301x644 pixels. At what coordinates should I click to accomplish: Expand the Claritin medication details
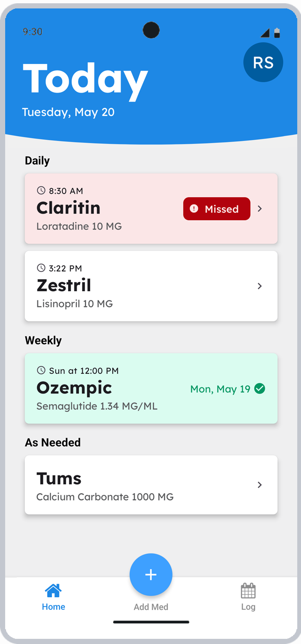click(x=259, y=209)
